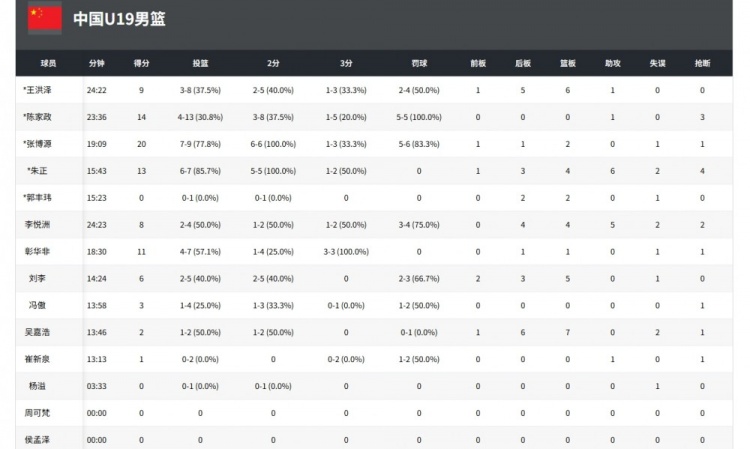
Task: Select player name 李悦洲
Action: click(37, 225)
